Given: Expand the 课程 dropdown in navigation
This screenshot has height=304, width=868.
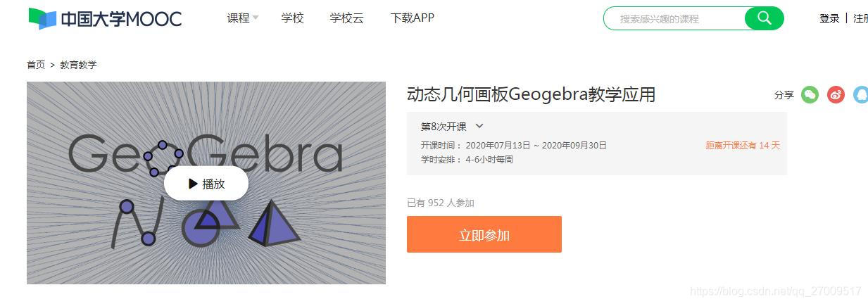Looking at the screenshot, I should (243, 18).
